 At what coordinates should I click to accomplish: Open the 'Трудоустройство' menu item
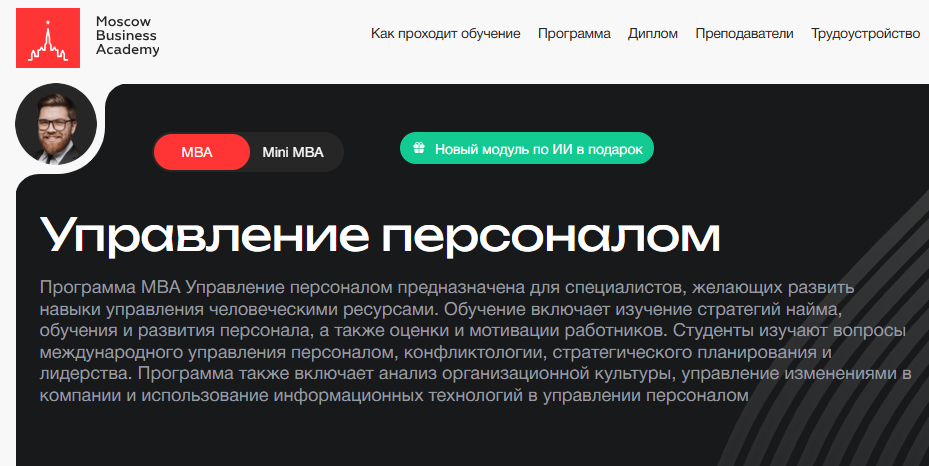865,34
